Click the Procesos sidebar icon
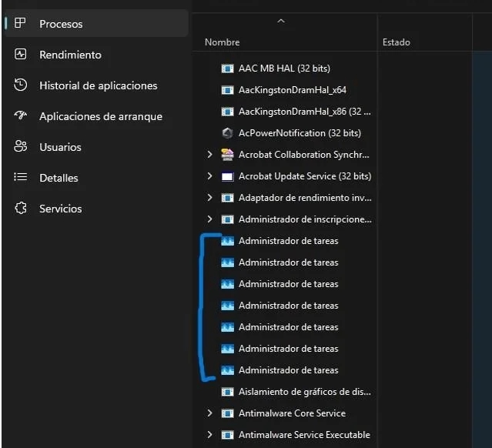This screenshot has width=492, height=448. (21, 24)
